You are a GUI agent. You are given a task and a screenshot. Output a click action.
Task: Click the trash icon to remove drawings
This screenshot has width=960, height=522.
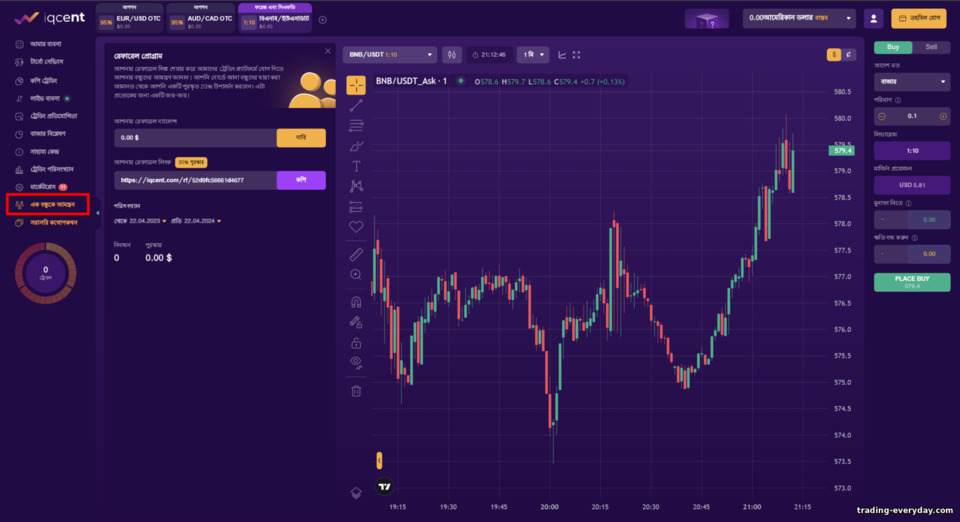click(356, 391)
